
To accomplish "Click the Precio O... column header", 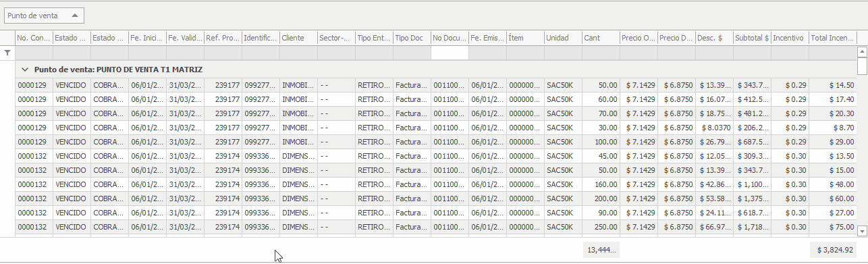I will tap(639, 38).
